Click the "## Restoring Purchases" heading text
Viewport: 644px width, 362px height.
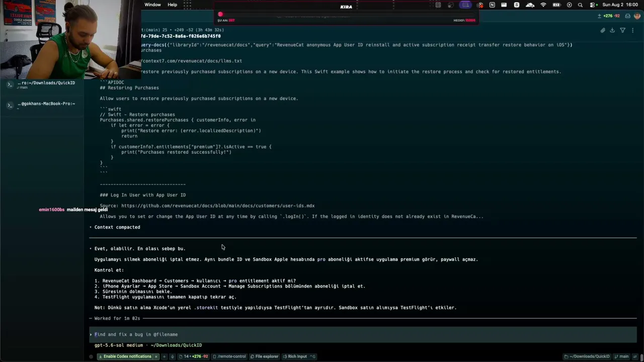pos(129,87)
